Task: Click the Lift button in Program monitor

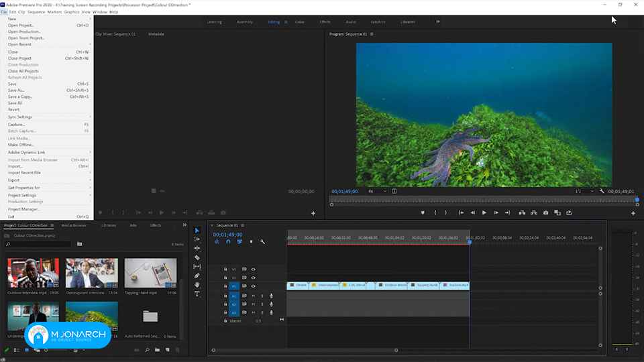Action: [522, 213]
